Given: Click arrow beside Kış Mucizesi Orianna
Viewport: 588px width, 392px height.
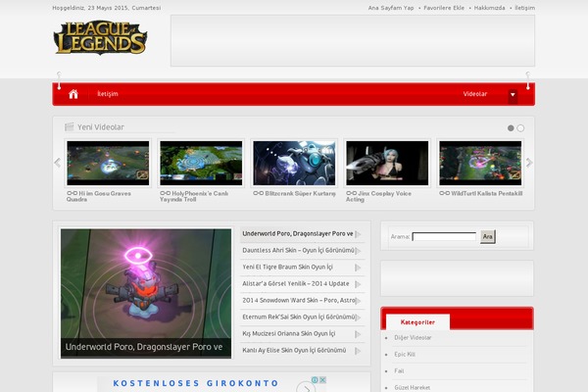Looking at the screenshot, I should point(358,334).
